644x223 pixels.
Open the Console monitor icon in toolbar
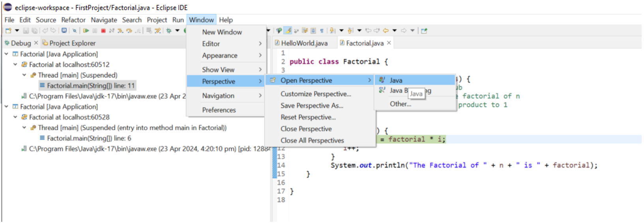point(64,30)
